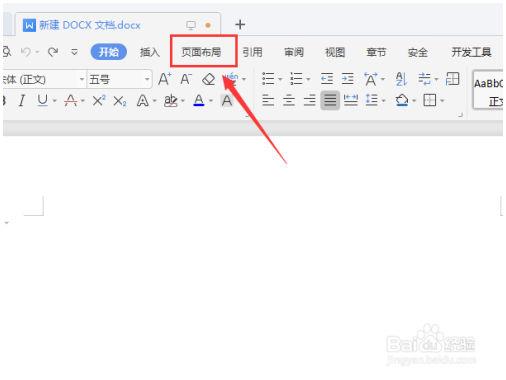Open the paragraph dialog launcher

point(461,115)
